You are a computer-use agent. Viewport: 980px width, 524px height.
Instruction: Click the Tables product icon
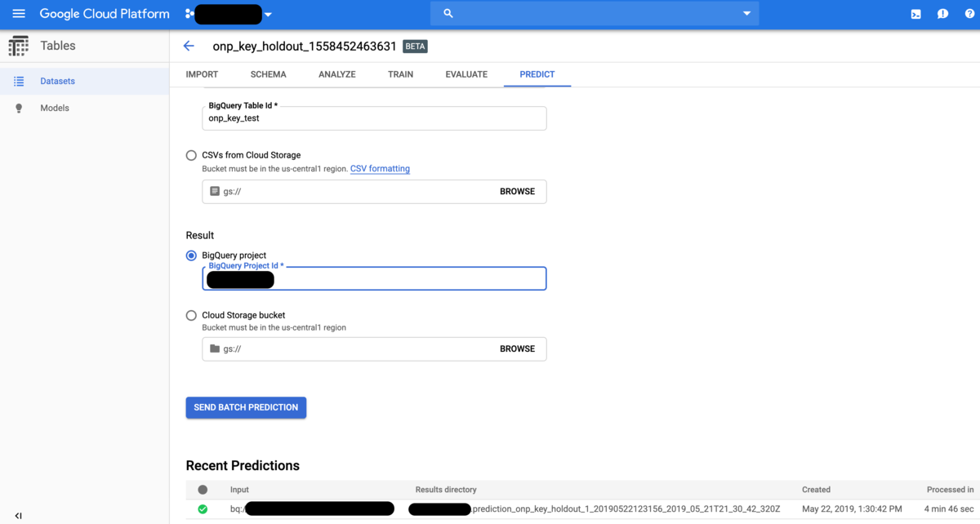[x=18, y=46]
